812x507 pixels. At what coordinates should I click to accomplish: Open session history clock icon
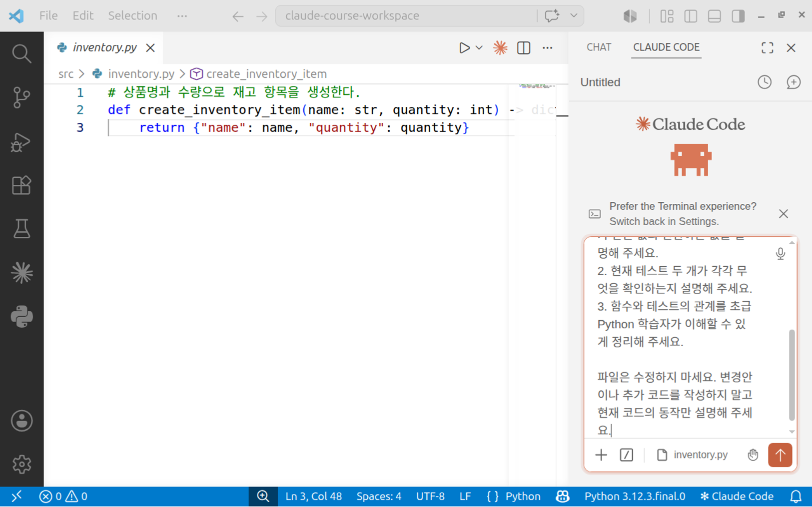pyautogui.click(x=765, y=82)
